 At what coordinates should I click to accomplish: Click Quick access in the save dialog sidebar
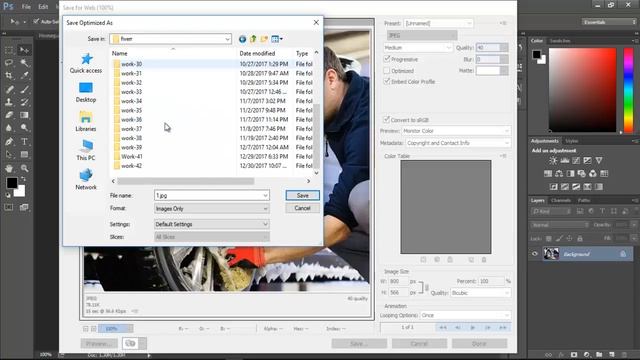[x=86, y=63]
